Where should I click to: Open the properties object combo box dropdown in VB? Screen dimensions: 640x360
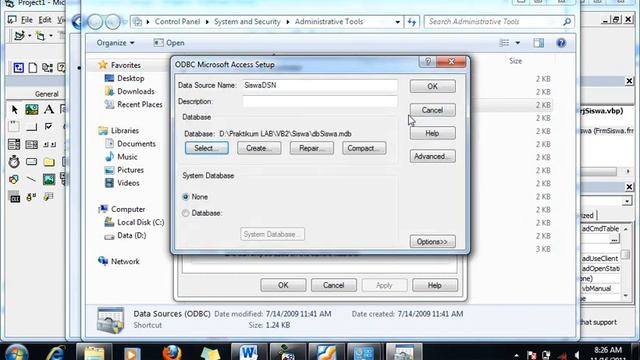627,201
